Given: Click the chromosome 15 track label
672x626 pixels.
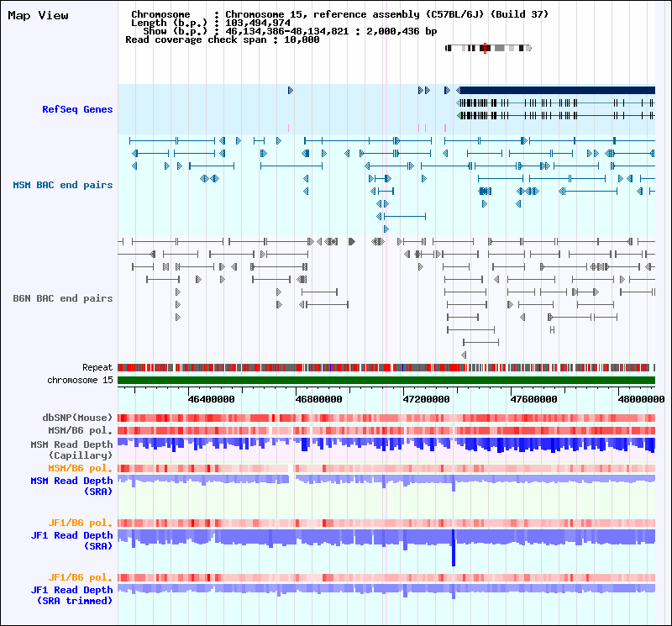Looking at the screenshot, I should 80,380.
